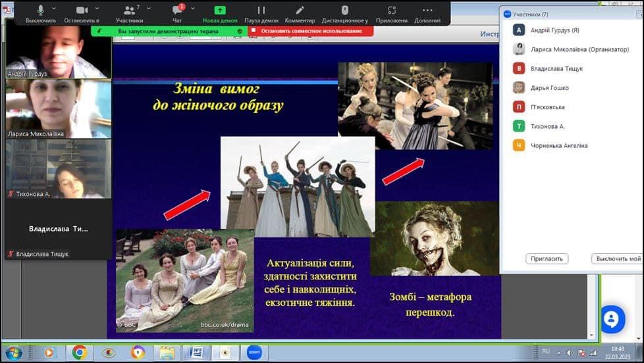Click the RU language indicator
644x363 pixels.
[x=546, y=352]
